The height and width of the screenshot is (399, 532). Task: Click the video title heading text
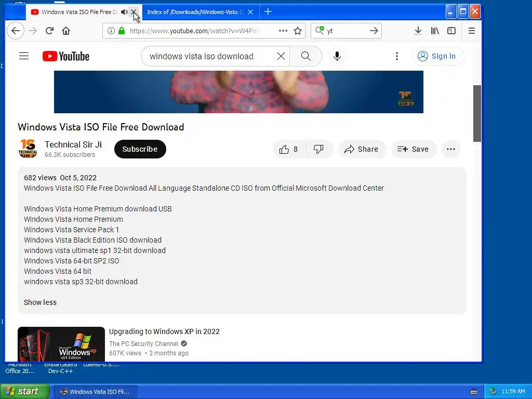tap(101, 127)
